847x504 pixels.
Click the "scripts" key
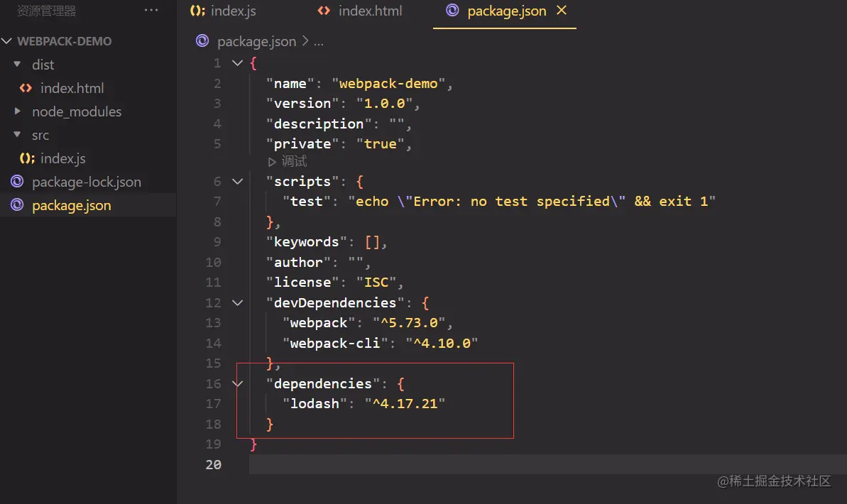coord(302,182)
